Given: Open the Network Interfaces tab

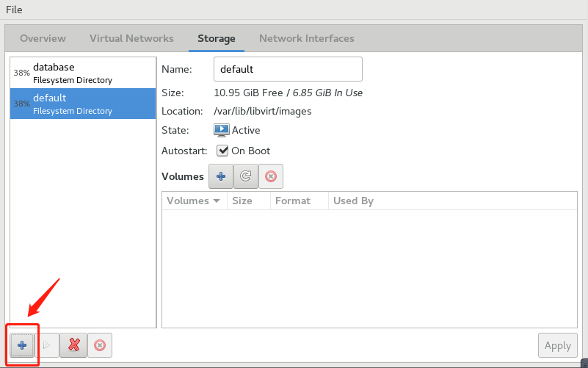Looking at the screenshot, I should pos(306,38).
